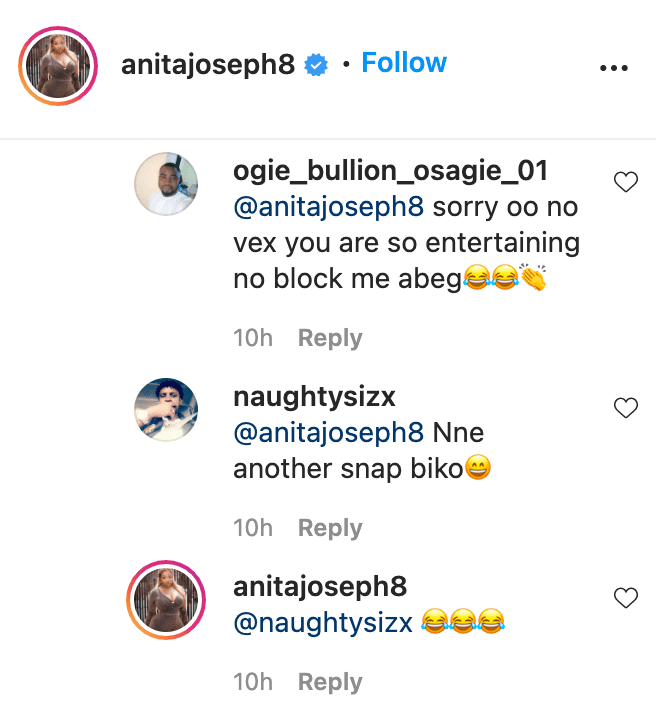Click the @anitajoseph8 mention in ogie's comment
This screenshot has height=714, width=656.
329,208
